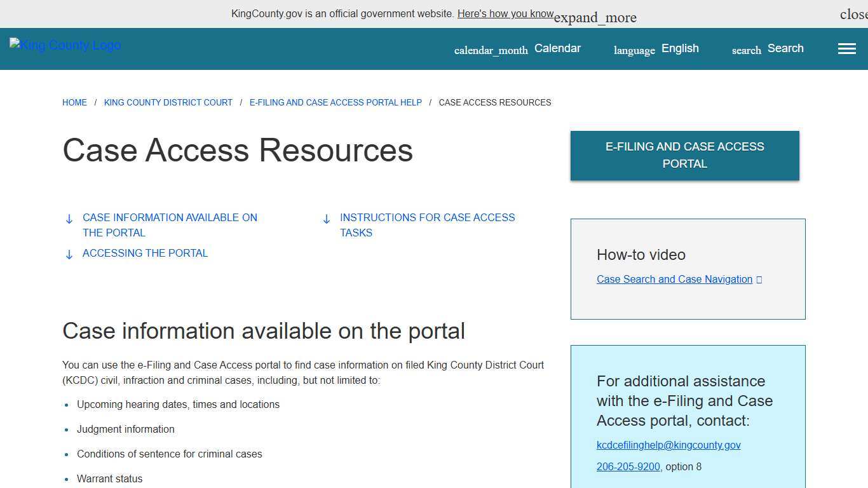Click the E-Filing And Case Access Portal button

tap(684, 155)
